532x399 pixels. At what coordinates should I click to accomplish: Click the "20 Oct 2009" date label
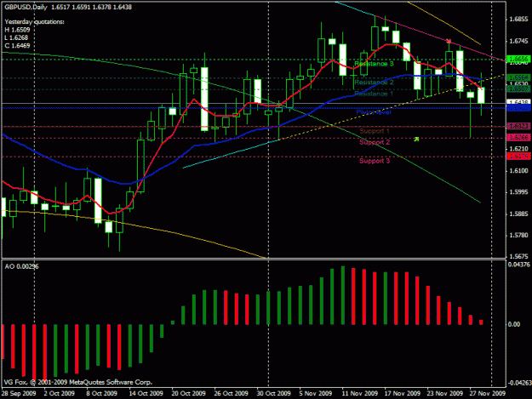click(189, 394)
